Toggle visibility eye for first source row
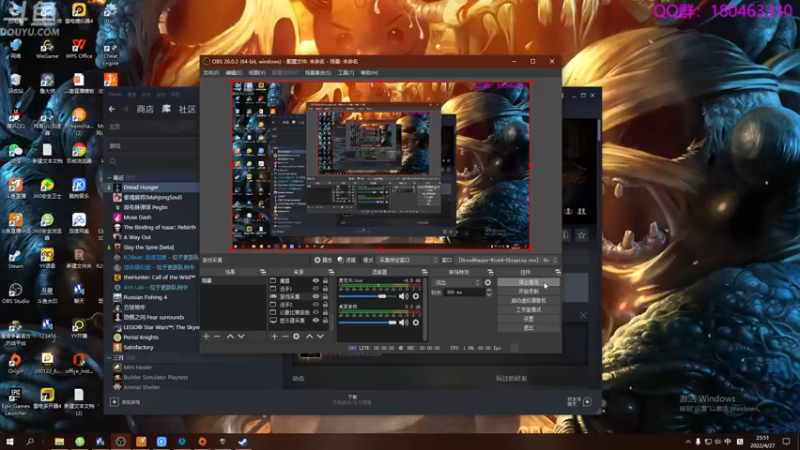 316,281
